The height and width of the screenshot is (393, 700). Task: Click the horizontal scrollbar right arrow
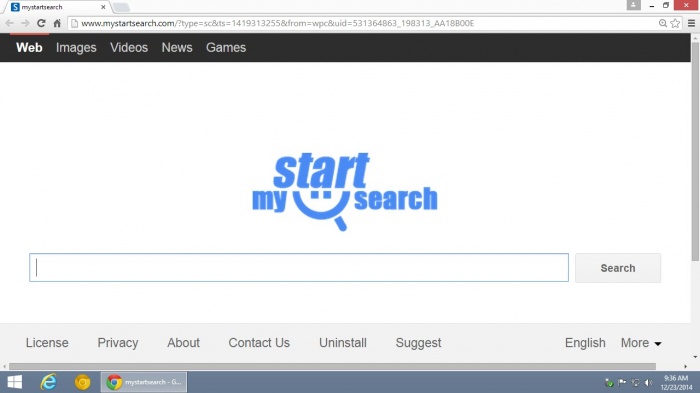pos(686,366)
